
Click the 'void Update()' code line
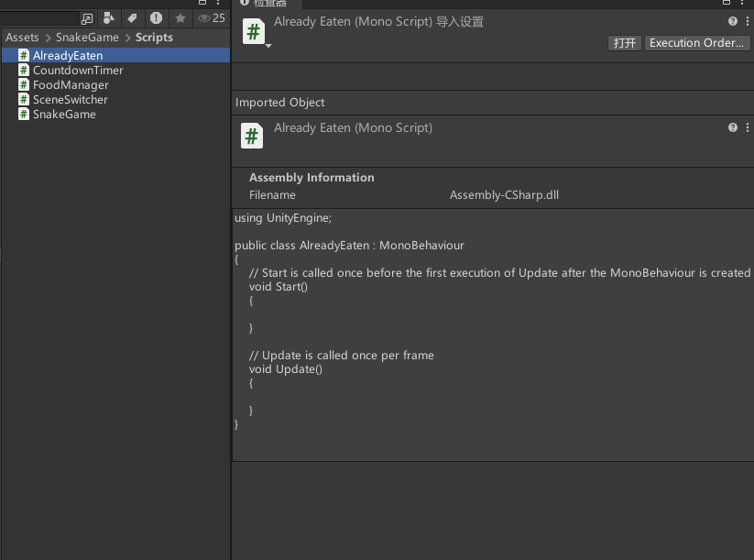click(286, 369)
